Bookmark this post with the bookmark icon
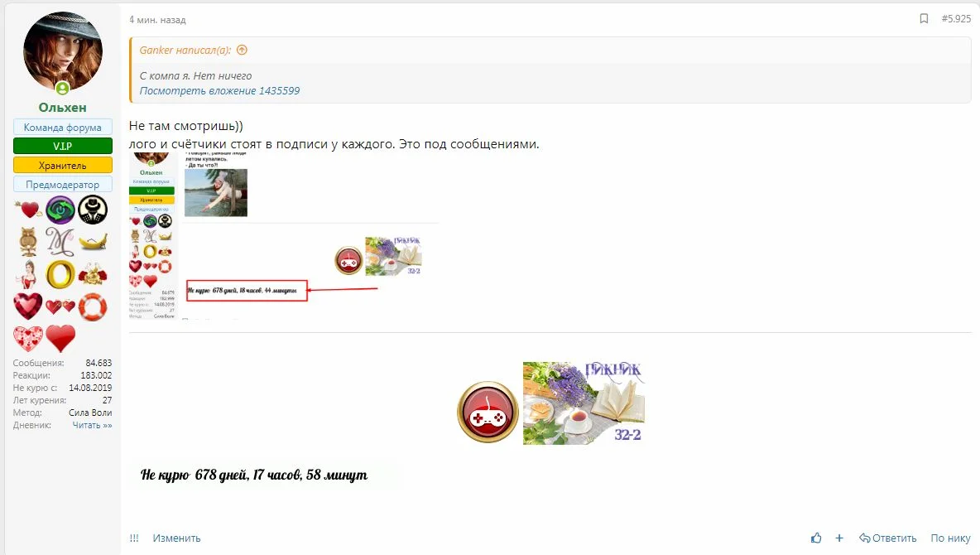Screen dimensions: 980x555 coord(924,19)
